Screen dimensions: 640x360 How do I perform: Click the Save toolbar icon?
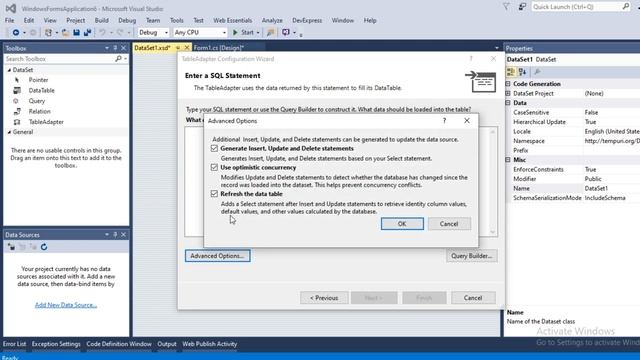(x=76, y=32)
